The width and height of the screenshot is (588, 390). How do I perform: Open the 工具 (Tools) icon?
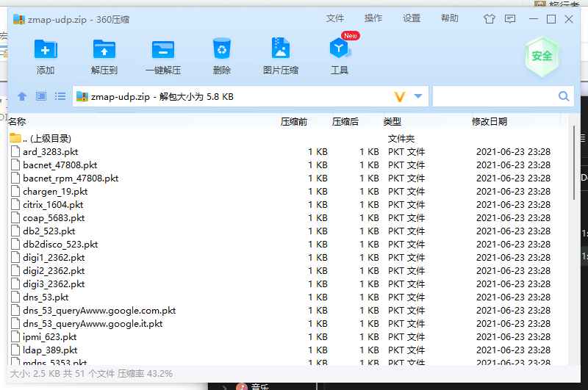pyautogui.click(x=339, y=50)
